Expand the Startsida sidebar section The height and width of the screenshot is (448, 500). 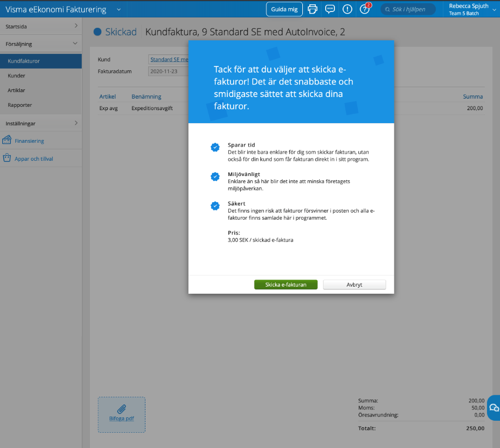click(76, 26)
